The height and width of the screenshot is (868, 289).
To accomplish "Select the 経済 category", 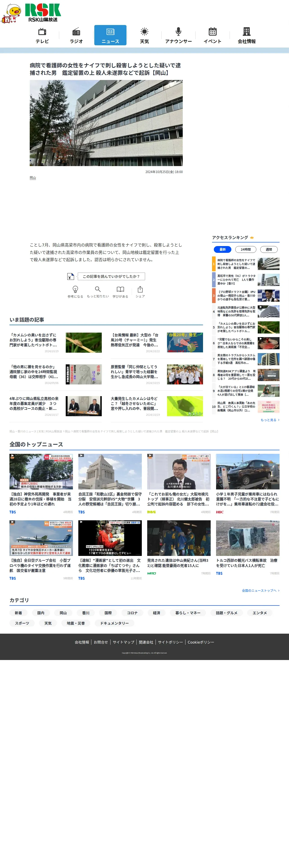I will click(156, 613).
